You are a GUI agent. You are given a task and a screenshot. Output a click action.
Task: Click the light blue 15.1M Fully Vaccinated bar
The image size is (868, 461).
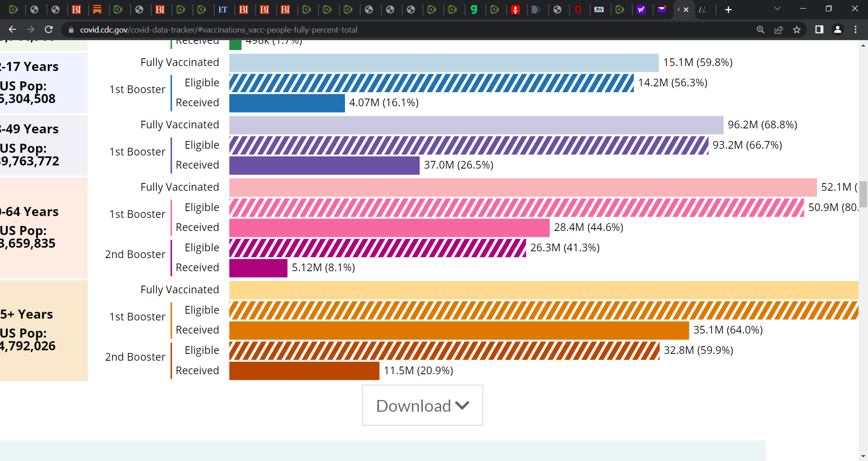pos(444,63)
